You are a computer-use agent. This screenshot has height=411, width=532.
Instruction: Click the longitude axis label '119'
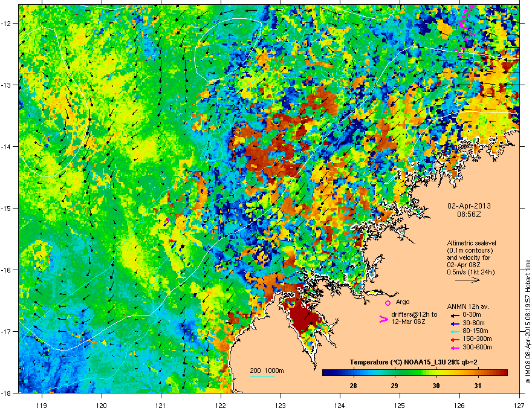click(x=42, y=406)
